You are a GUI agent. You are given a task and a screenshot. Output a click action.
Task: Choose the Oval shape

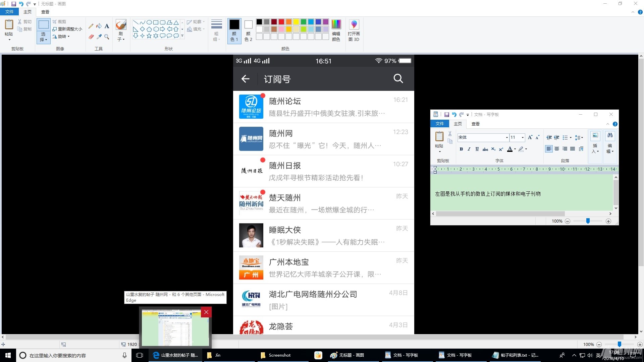pyautogui.click(x=149, y=22)
